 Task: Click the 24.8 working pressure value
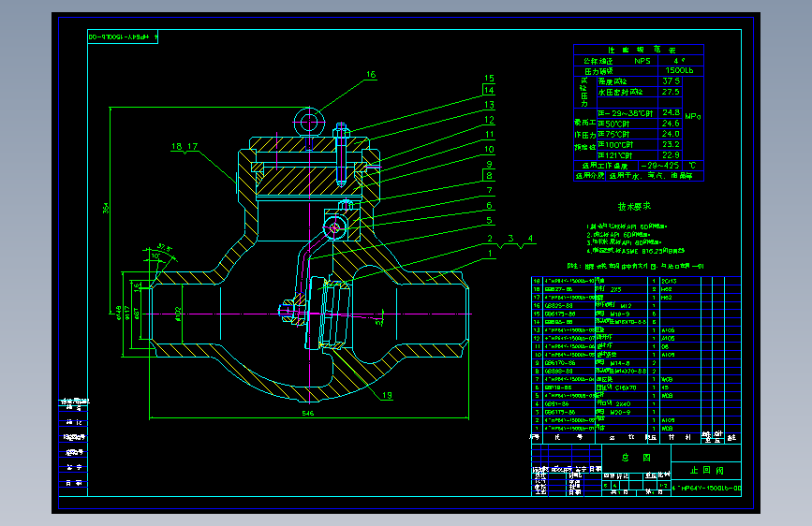[x=671, y=112]
